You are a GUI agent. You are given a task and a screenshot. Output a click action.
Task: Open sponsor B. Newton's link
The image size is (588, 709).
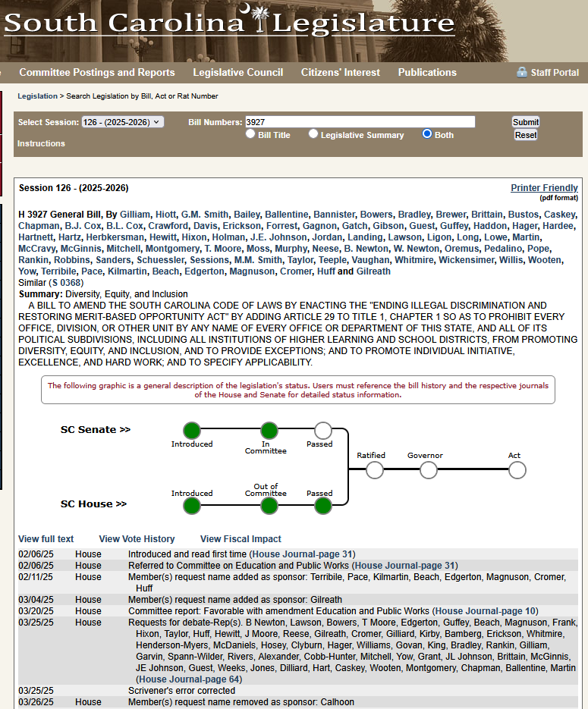(x=366, y=248)
